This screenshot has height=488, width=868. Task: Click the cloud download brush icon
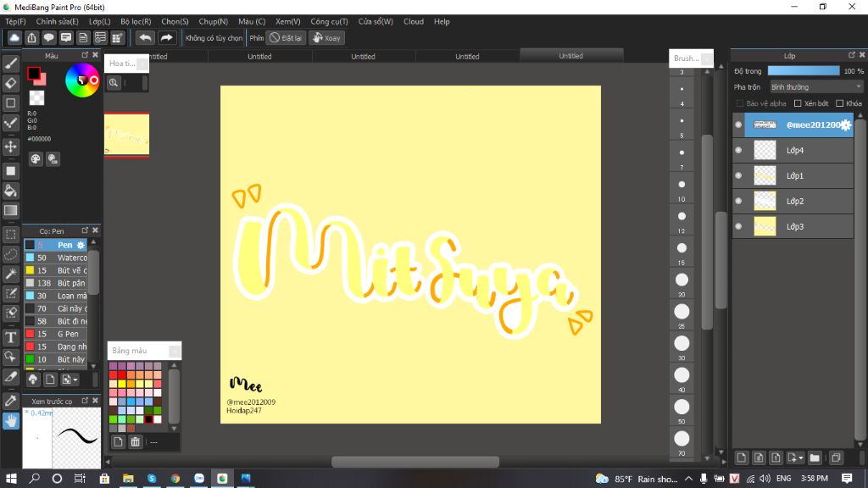point(33,379)
